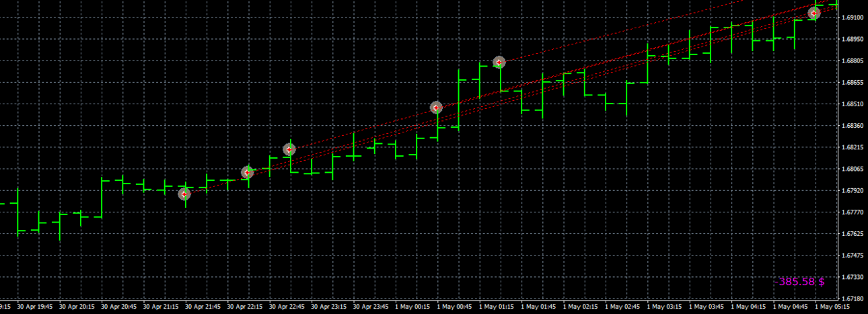Click the 30 Apr 19:45 time label
Screen dimensions: 868x314
tap(36, 307)
